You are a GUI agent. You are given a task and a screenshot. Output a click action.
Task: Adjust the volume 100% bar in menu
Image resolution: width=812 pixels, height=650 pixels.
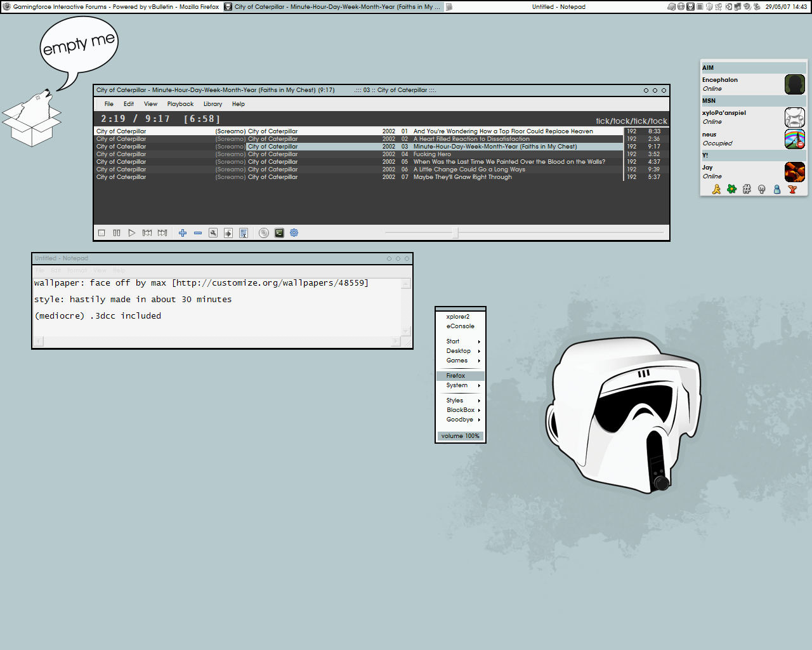(461, 436)
